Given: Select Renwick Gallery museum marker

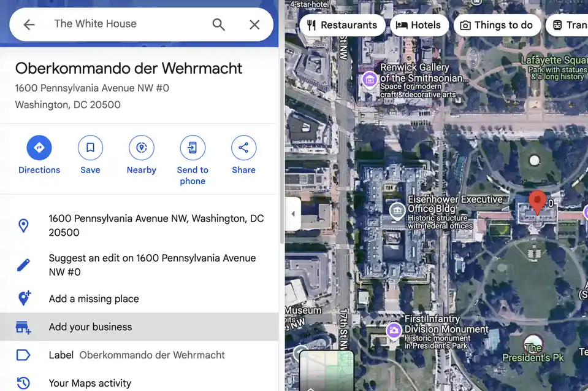Looking at the screenshot, I should pyautogui.click(x=369, y=79).
